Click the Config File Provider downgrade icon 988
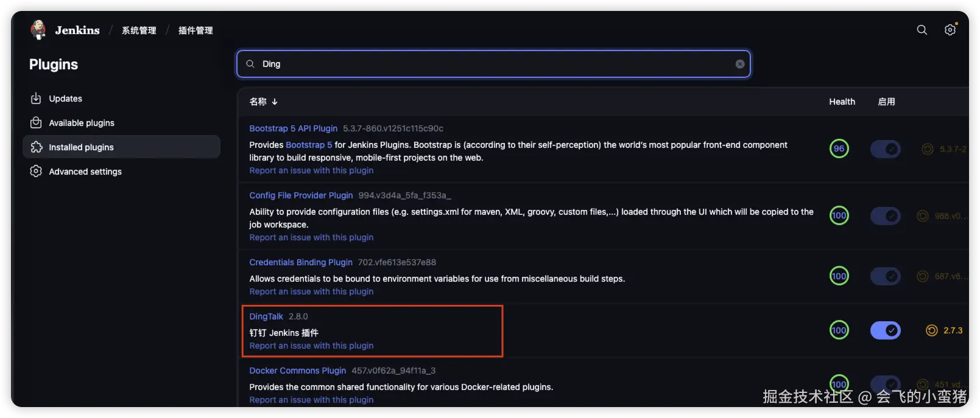Screen dimensions: 980x418 tap(923, 216)
